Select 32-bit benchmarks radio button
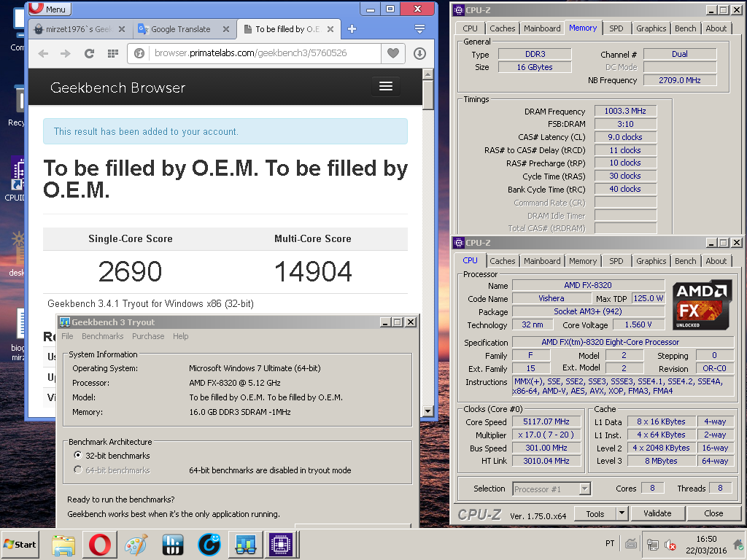 (77, 455)
